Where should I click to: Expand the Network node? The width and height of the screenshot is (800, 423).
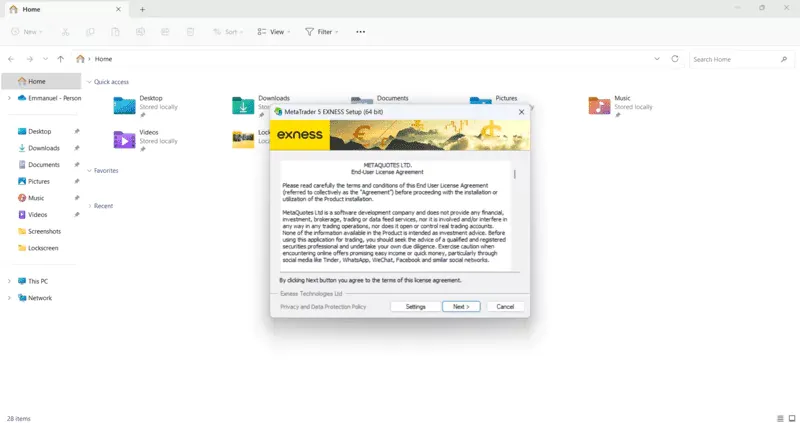click(9, 298)
